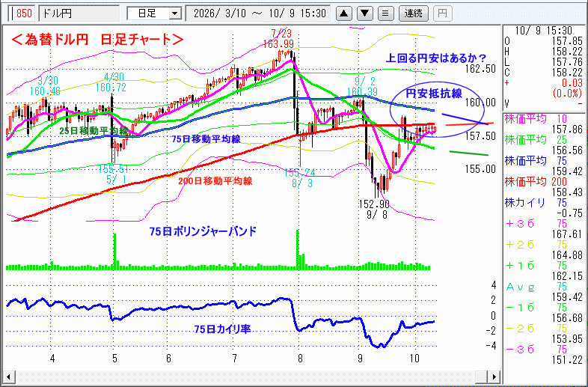Image resolution: width=588 pixels, height=387 pixels.
Task: Click the 152.90 9/8 low label
Action: pos(374,210)
